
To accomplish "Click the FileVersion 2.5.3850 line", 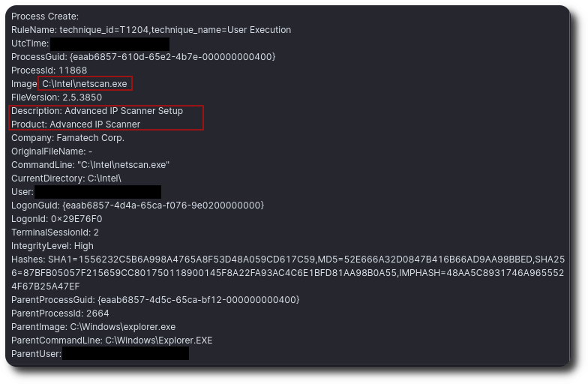I will pos(56,97).
